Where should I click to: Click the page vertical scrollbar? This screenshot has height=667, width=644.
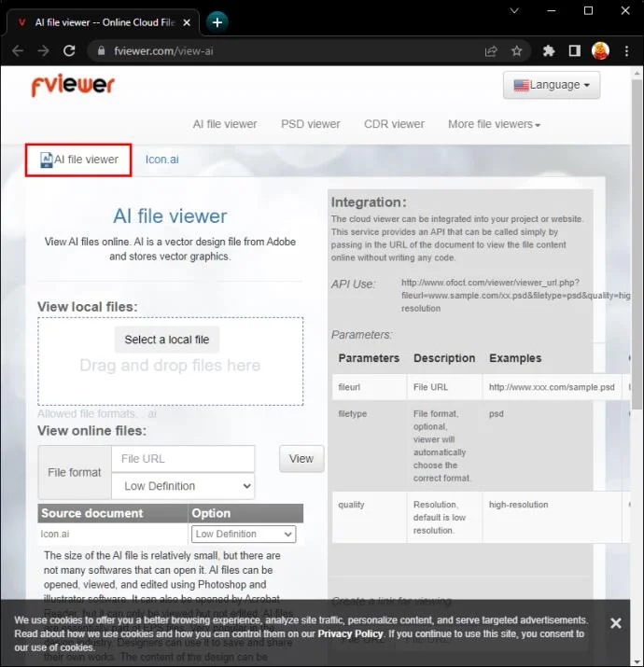pyautogui.click(x=637, y=244)
